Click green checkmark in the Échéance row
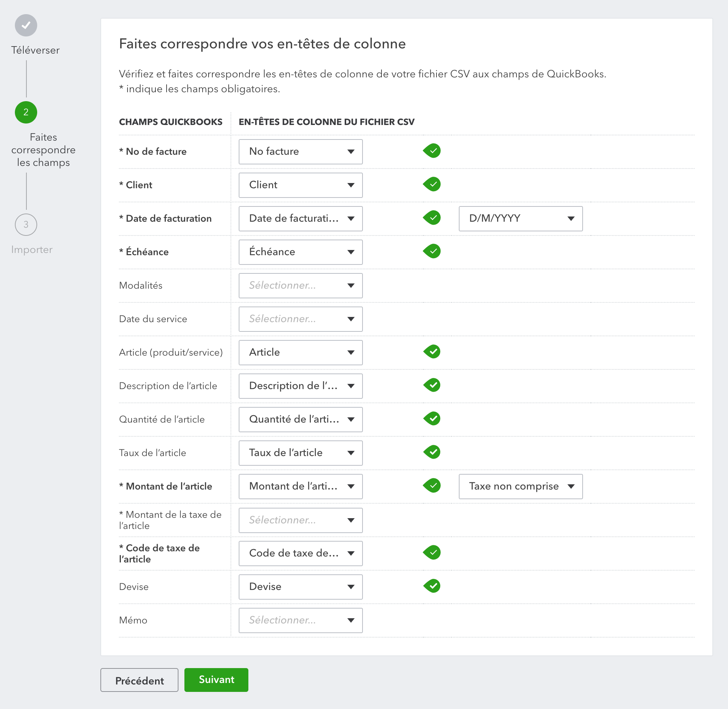Viewport: 728px width, 709px height. 432,251
